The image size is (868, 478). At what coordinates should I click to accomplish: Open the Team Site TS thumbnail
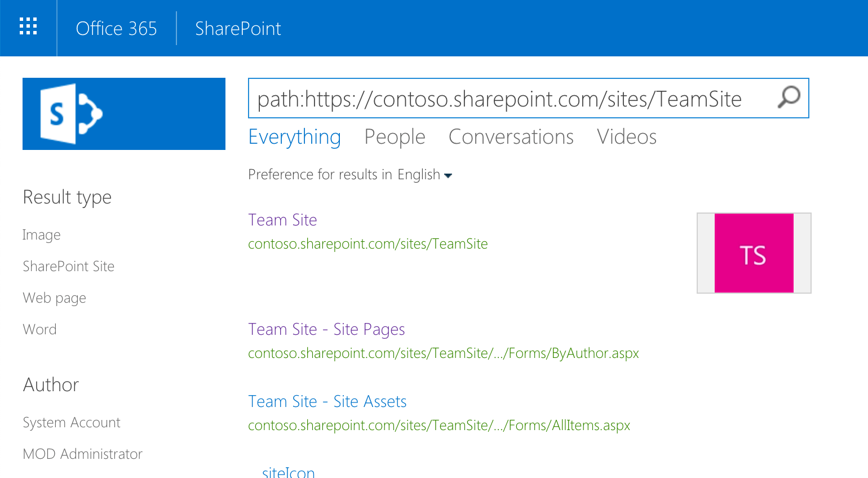click(754, 253)
